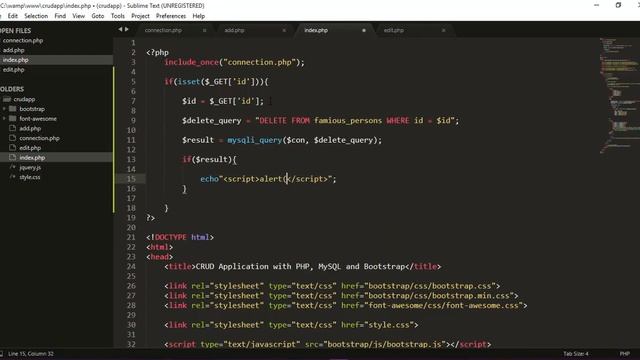Click the edit.php file icon in Folders

pos(13,148)
